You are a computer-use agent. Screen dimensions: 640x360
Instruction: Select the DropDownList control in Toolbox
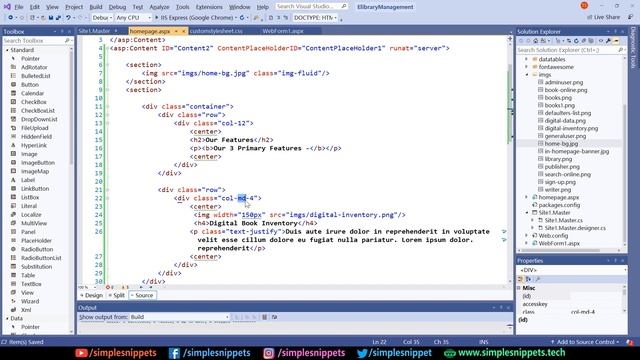(39, 119)
